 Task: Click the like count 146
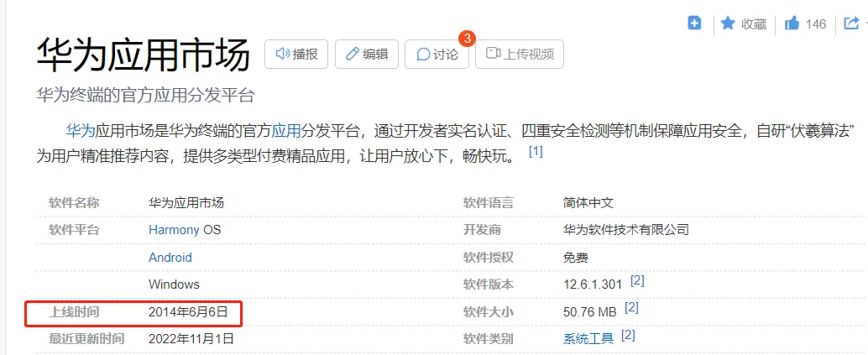(815, 23)
